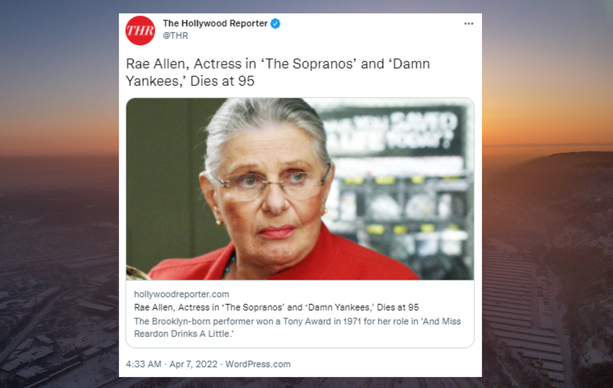Click the Apr 7, 2022 date
Viewport: 613px width, 388px height.
click(193, 364)
